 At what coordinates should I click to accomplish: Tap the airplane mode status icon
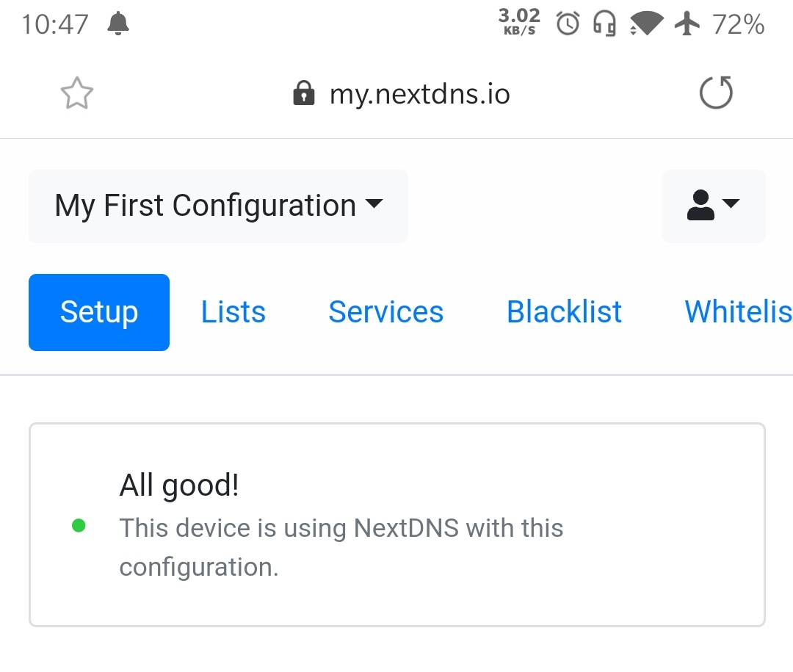pyautogui.click(x=687, y=24)
